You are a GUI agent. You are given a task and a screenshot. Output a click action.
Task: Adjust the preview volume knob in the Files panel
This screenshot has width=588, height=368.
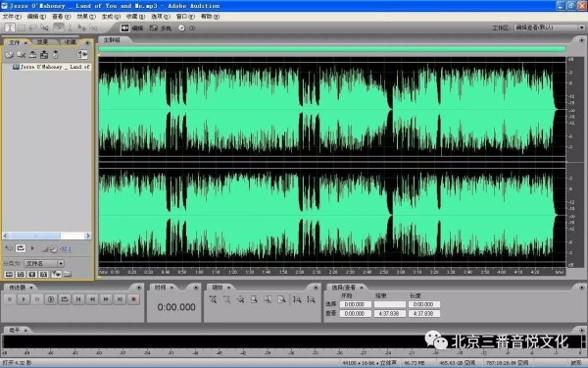tap(54, 248)
